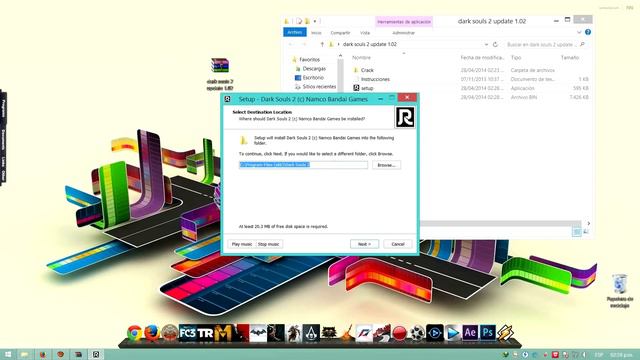Click the red record circle dock icon
Screen dimensions: 640x360
coord(399,333)
